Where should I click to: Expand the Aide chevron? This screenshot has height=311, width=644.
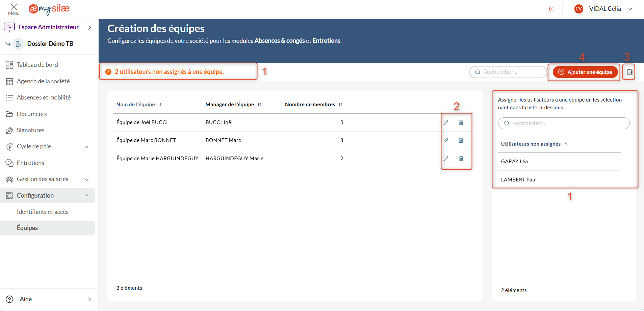point(89,299)
